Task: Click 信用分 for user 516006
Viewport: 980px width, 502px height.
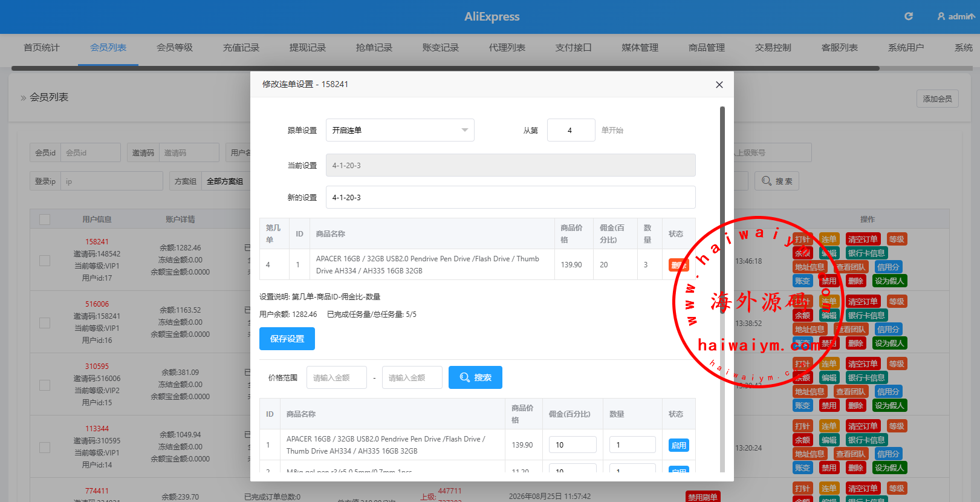Action: (x=888, y=330)
